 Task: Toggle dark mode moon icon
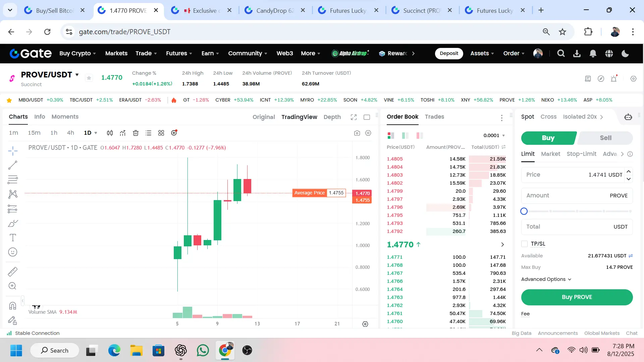pos(625,54)
